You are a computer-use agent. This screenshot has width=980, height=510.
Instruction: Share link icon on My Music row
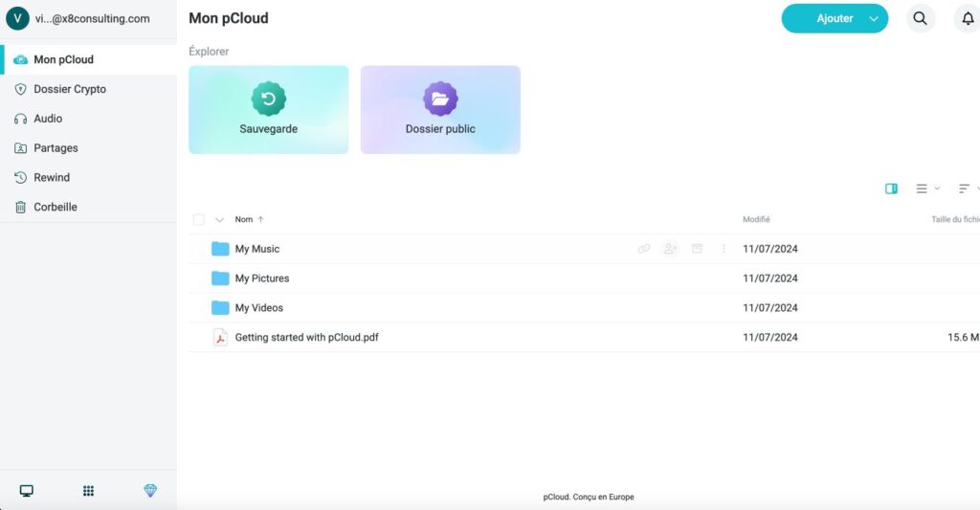pyautogui.click(x=644, y=249)
